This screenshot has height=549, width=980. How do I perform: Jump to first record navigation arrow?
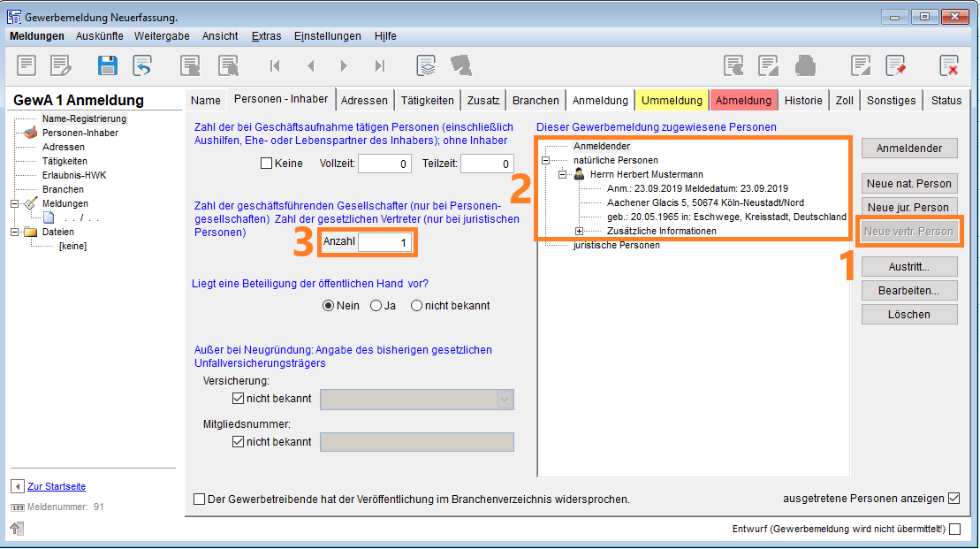275,65
